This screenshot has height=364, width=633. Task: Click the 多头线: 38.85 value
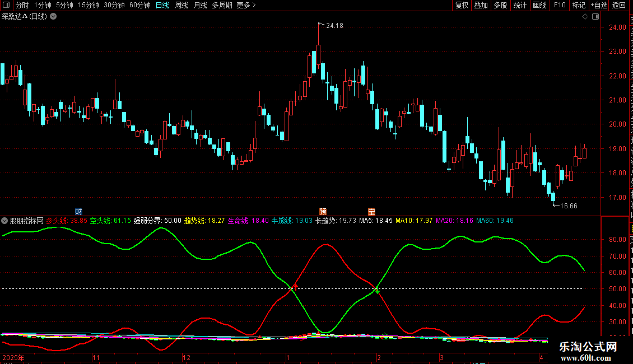point(67,221)
